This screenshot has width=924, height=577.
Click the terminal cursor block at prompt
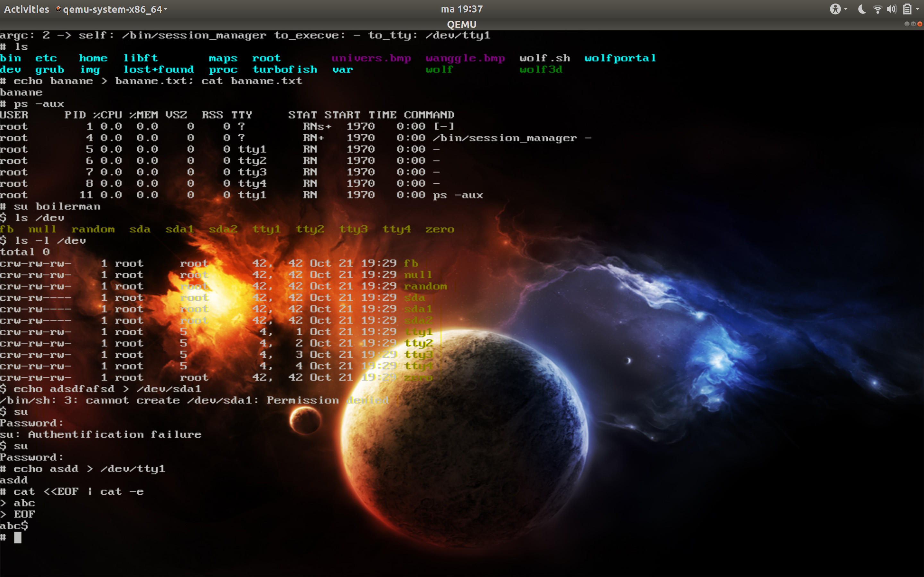[x=18, y=537]
